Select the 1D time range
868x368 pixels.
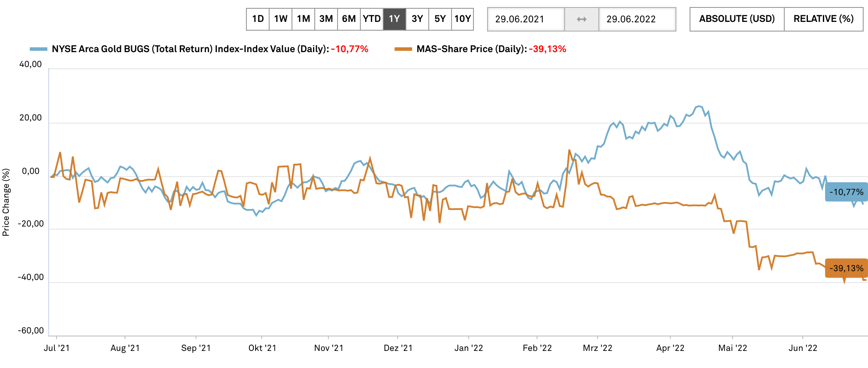258,19
